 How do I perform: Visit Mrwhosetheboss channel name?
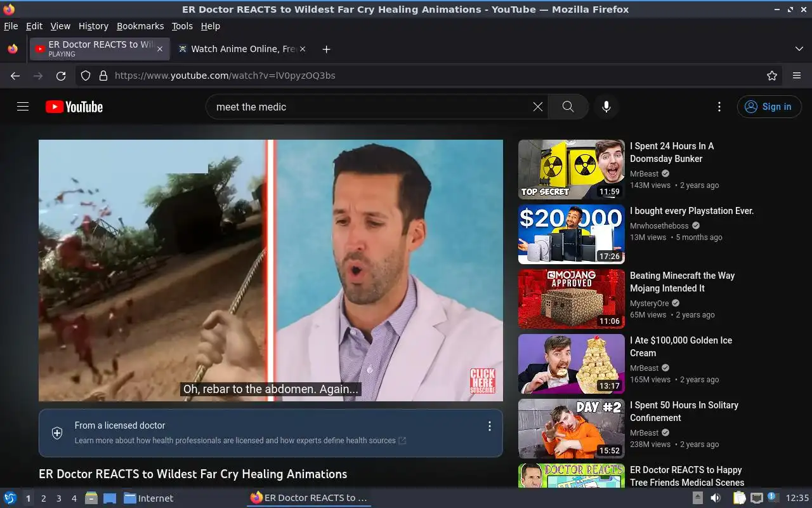tap(659, 225)
